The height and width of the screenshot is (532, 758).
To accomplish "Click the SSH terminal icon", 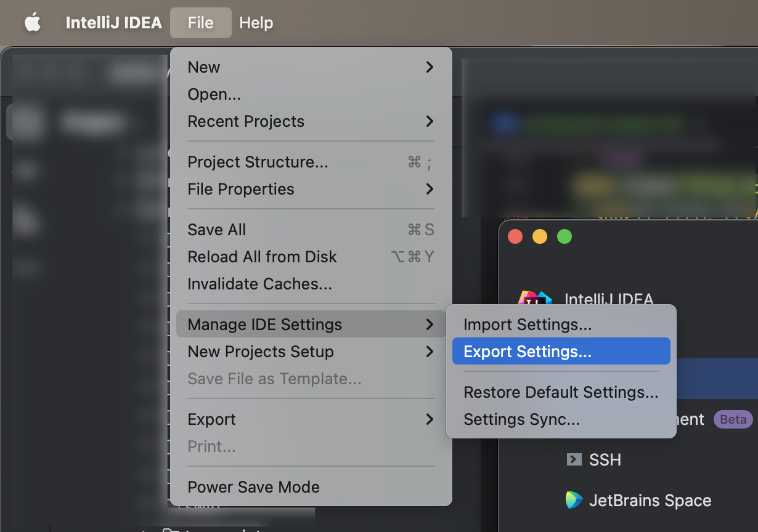I will 574,459.
